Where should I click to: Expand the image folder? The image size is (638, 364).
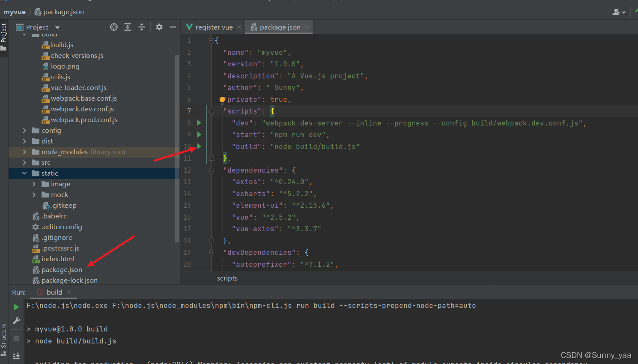coord(34,184)
